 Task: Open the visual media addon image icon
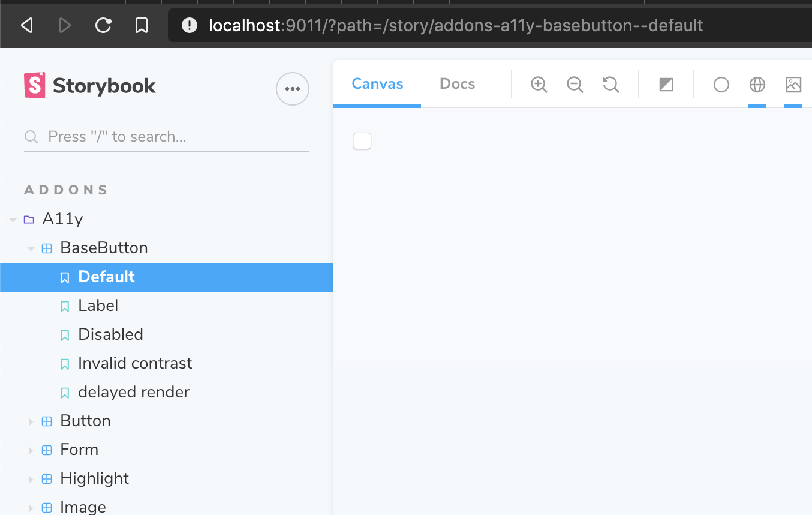point(793,84)
